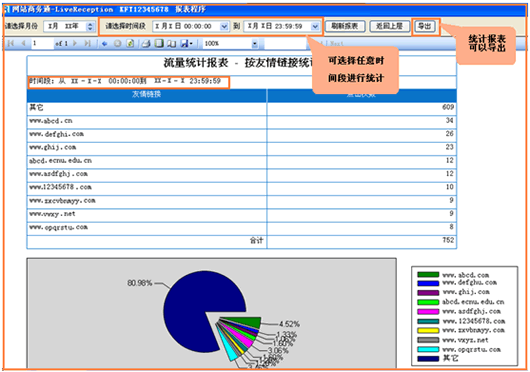Click the 导出 export button

[425, 26]
